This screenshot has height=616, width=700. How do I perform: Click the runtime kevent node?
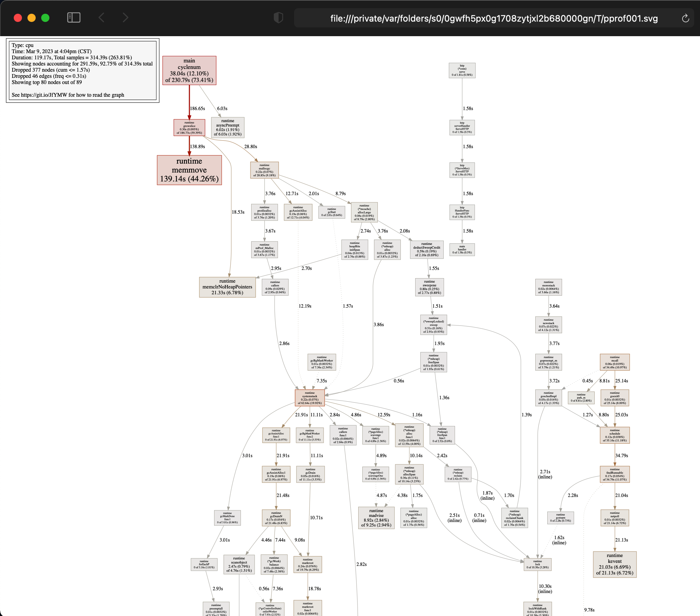614,565
